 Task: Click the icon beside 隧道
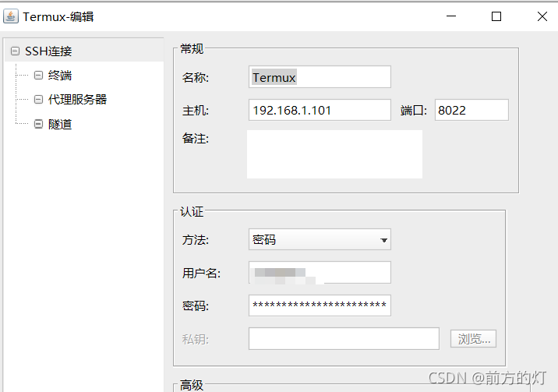(38, 124)
